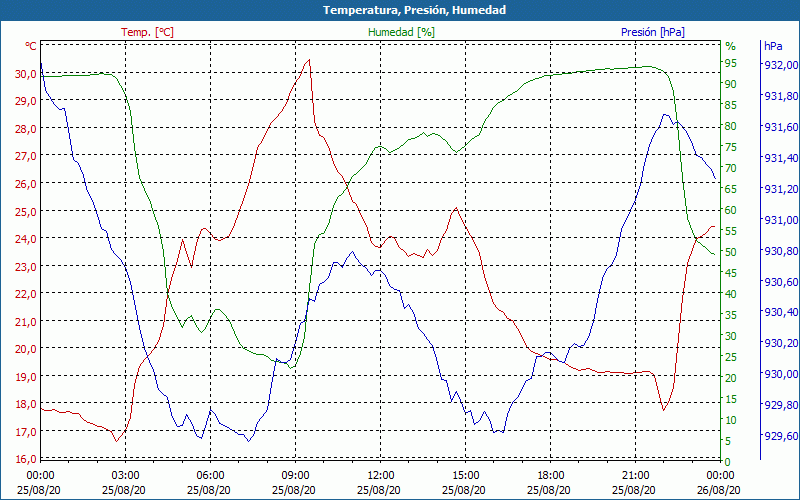Click the 22,0 temperature axis value
800x500 pixels.
coord(26,294)
